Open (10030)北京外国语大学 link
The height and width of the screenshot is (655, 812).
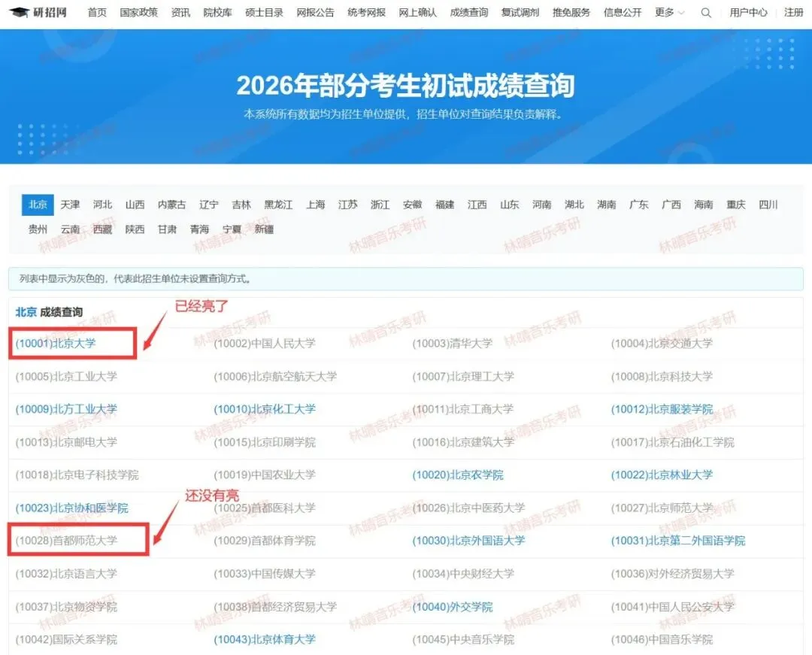pos(468,541)
